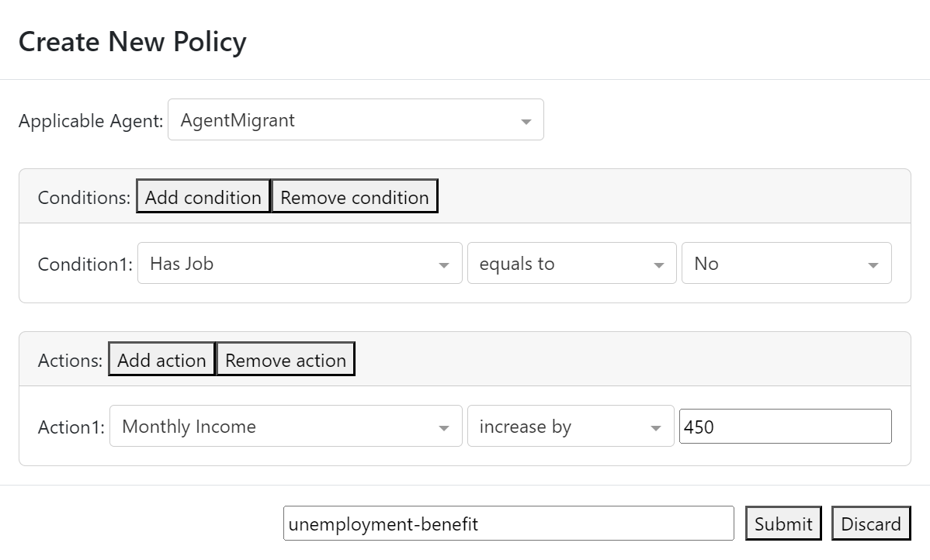Click the 'Condition1:' row label
Image resolution: width=930 pixels, height=560 pixels.
point(85,264)
